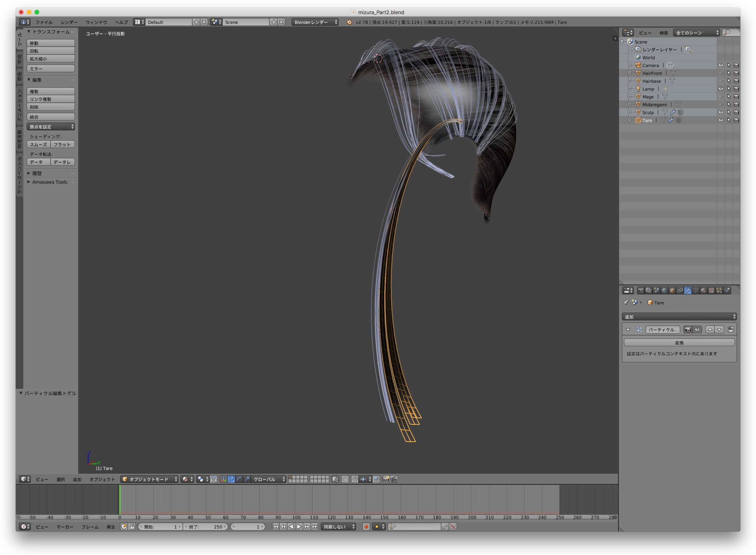Open the object mode (オブジェクトモード) selector

pyautogui.click(x=149, y=479)
